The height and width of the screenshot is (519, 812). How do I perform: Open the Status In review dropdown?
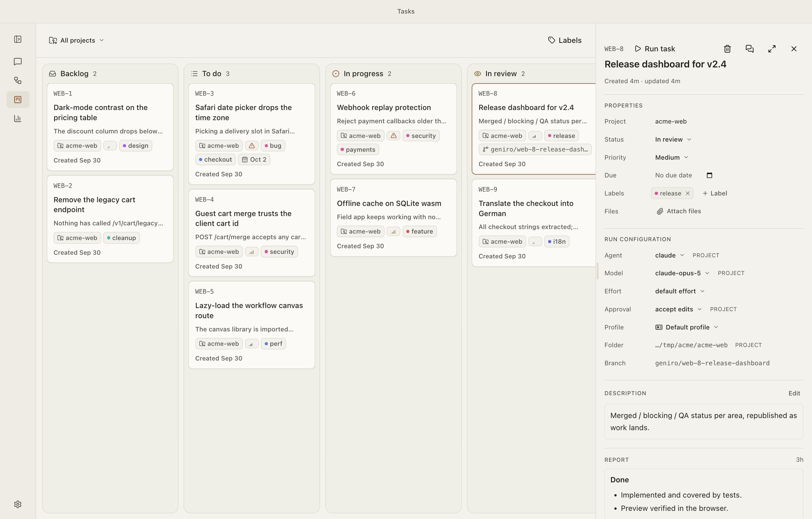[673, 139]
